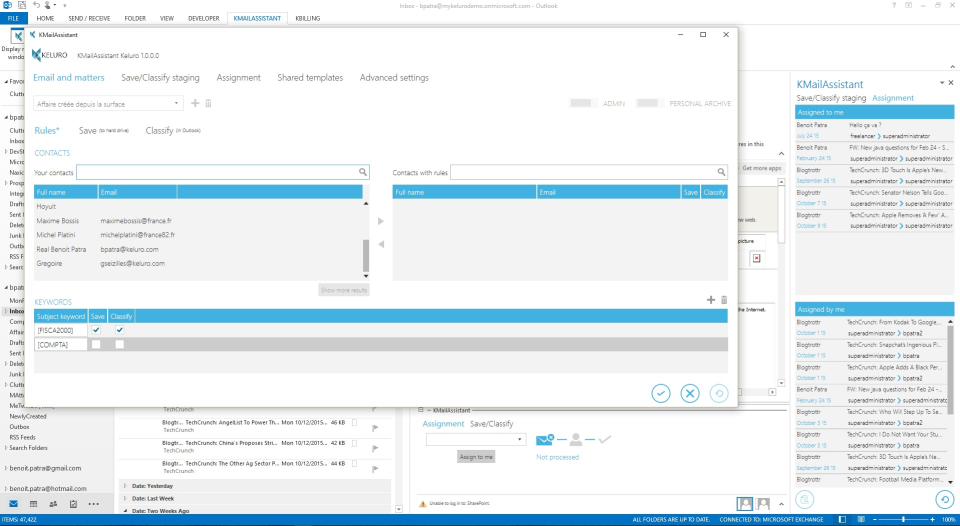
Task: Click the search icon in Contacts with rules field
Action: (x=721, y=173)
